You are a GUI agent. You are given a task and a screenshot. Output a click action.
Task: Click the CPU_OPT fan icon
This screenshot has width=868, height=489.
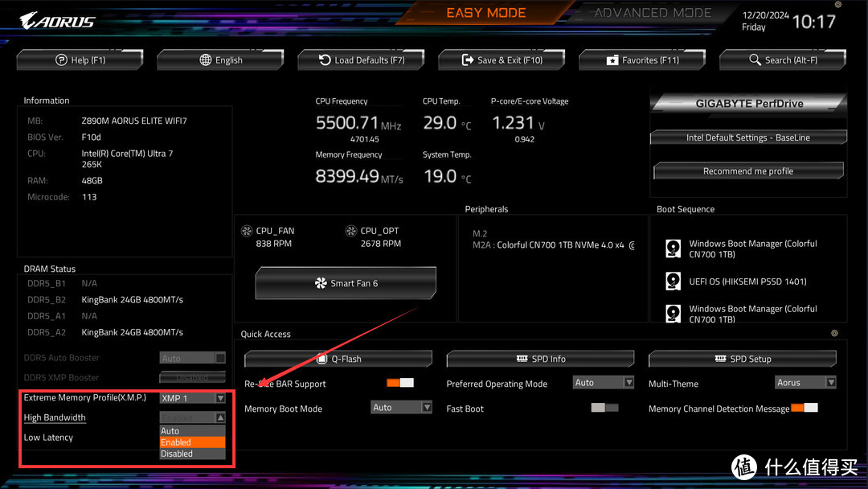pos(351,231)
